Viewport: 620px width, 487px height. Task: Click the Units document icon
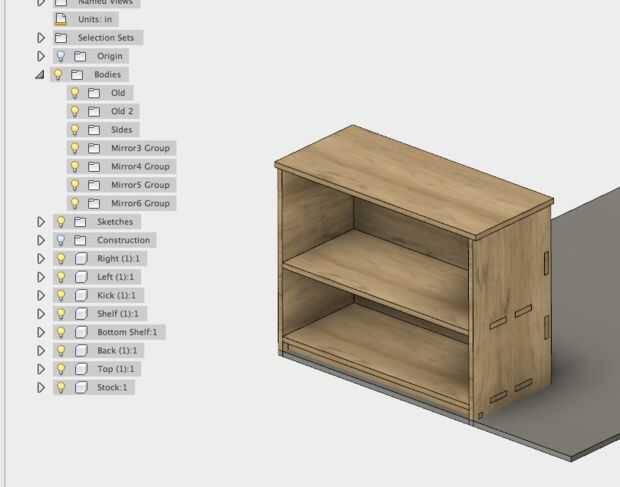[x=61, y=19]
